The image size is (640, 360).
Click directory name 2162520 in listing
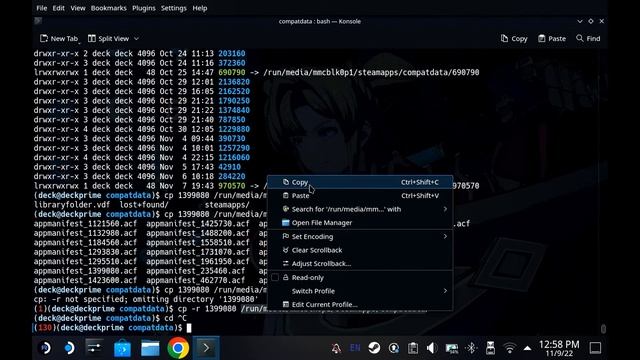point(234,91)
